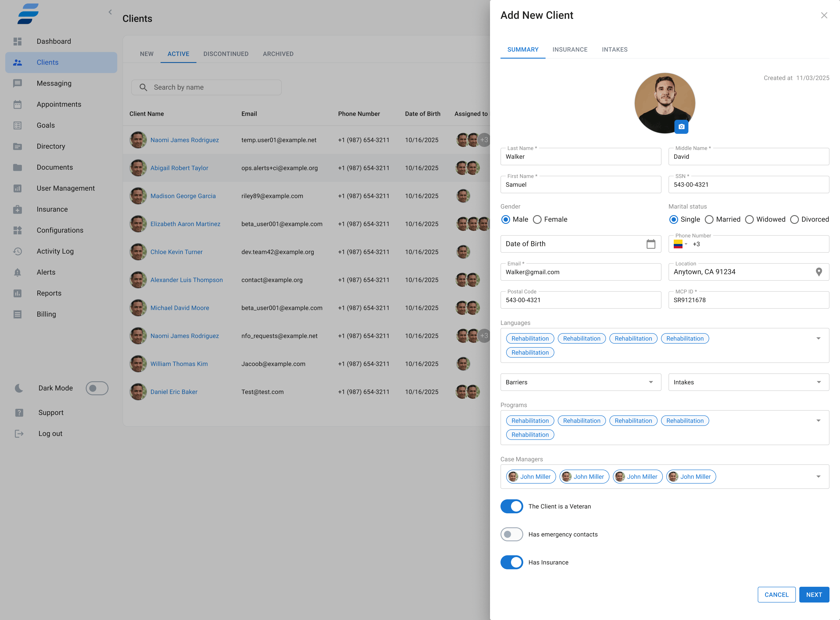
Task: Select the Female gender option
Action: [x=537, y=219]
